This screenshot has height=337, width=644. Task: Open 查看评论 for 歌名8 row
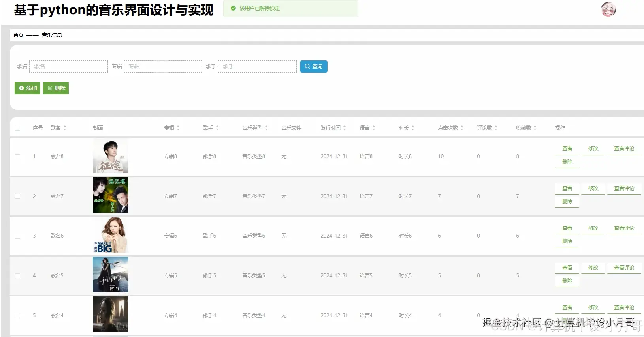coord(624,148)
